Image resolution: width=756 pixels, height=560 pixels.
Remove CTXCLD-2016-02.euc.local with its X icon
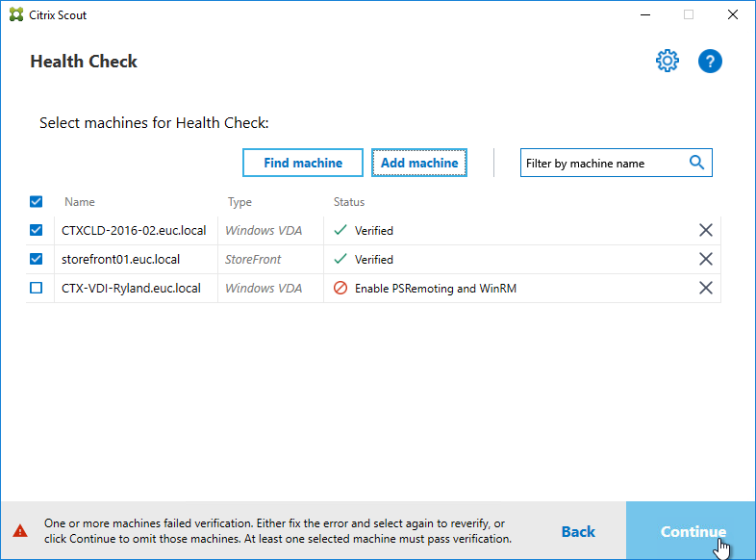click(705, 230)
